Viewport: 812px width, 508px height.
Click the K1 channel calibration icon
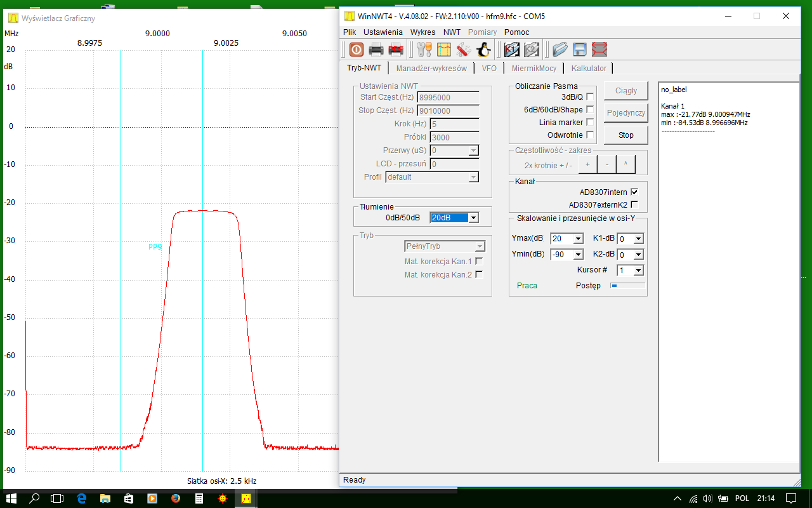(511, 50)
